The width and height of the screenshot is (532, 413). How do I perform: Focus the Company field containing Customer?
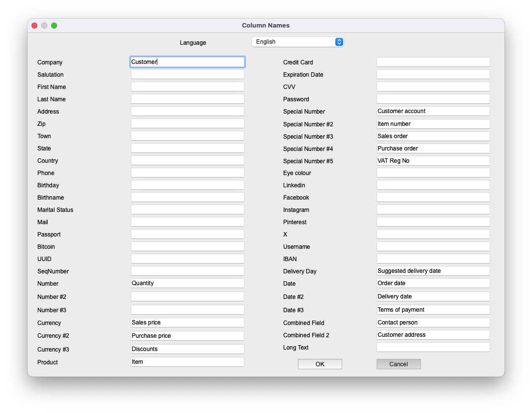coord(187,62)
